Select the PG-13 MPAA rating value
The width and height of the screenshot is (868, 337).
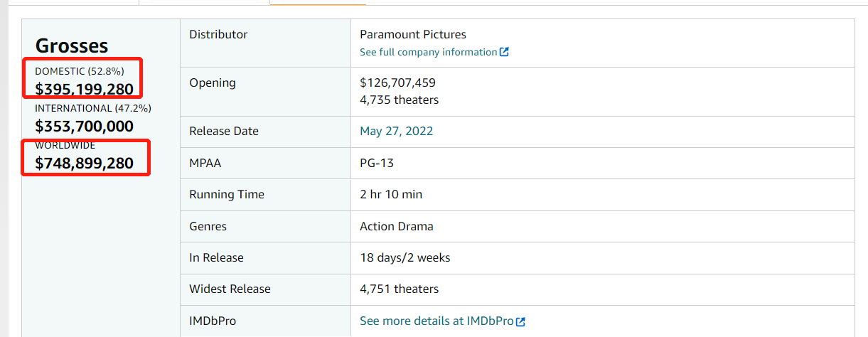[x=377, y=163]
